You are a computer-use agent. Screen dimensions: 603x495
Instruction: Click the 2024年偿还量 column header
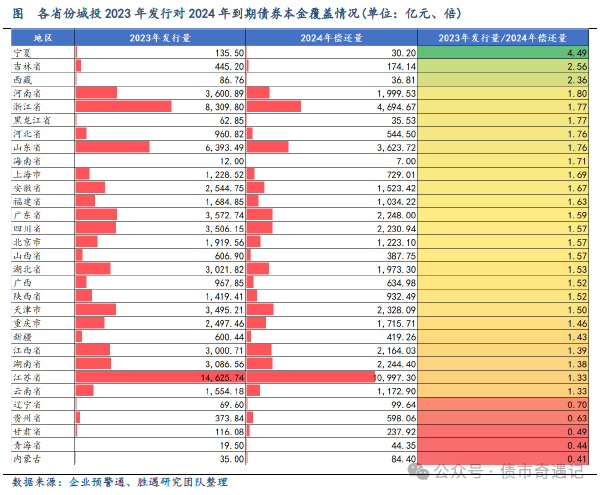(331, 38)
